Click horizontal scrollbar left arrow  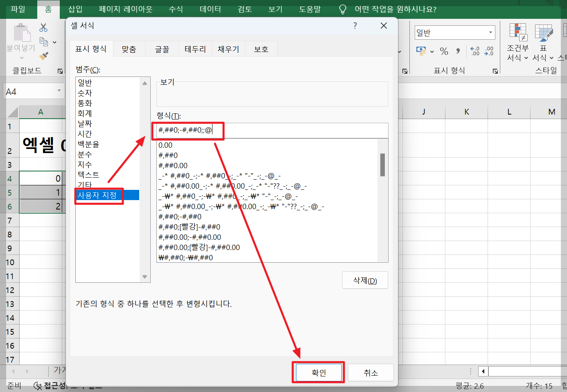click(x=483, y=371)
